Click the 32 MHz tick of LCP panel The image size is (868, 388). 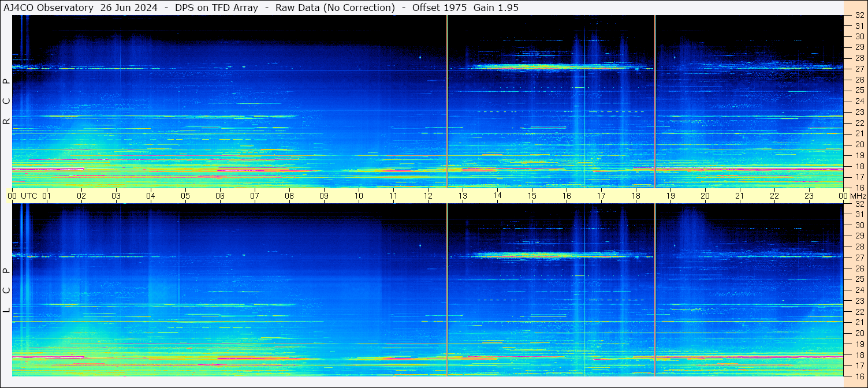859,204
